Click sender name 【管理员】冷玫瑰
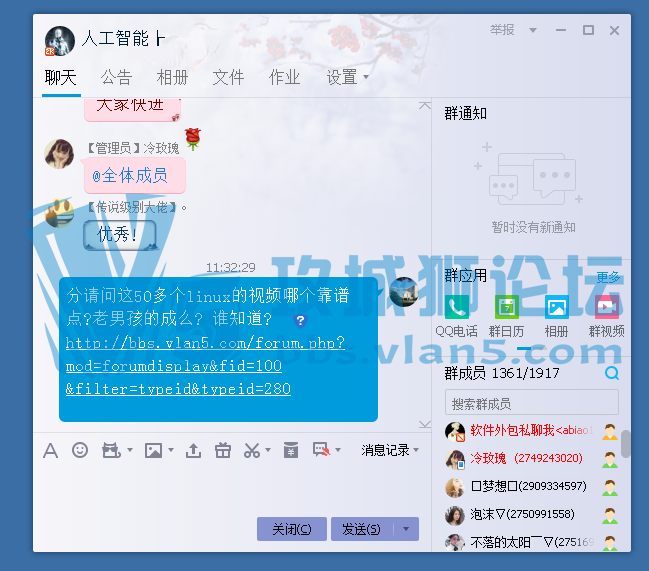 [x=133, y=148]
